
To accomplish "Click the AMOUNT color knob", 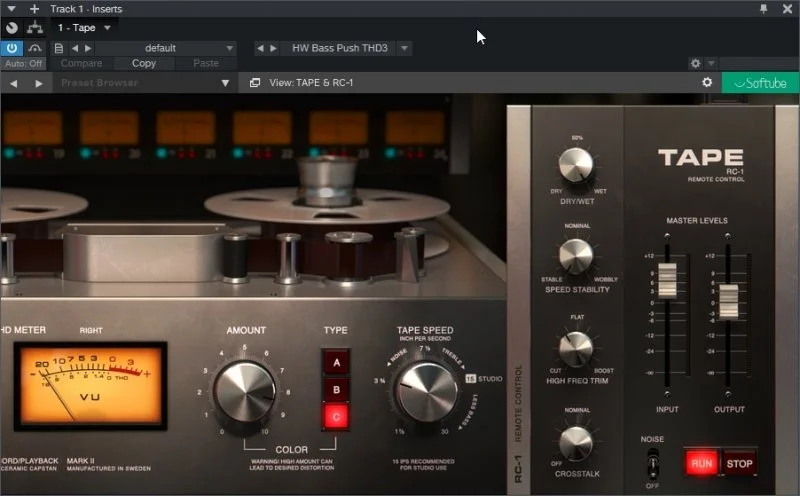I will [x=245, y=392].
